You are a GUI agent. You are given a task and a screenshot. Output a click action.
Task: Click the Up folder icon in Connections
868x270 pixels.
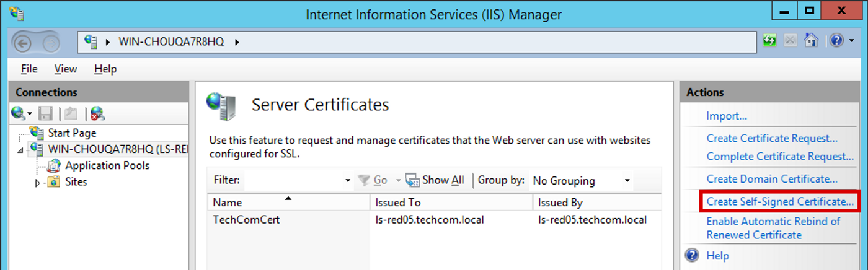(x=70, y=113)
